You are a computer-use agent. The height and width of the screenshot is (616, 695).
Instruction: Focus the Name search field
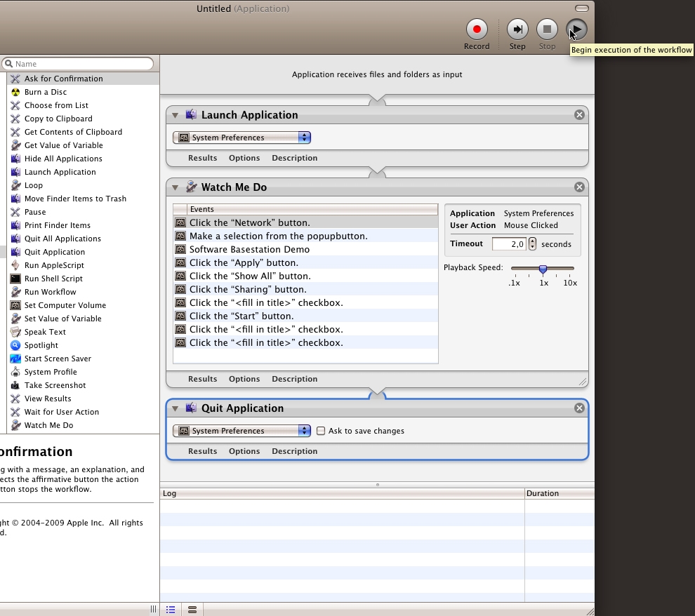pyautogui.click(x=81, y=64)
